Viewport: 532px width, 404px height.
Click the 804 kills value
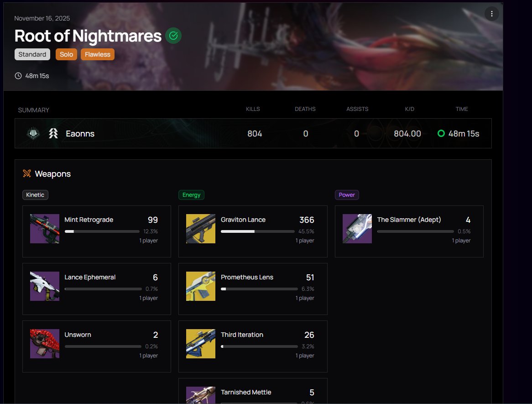pyautogui.click(x=255, y=133)
